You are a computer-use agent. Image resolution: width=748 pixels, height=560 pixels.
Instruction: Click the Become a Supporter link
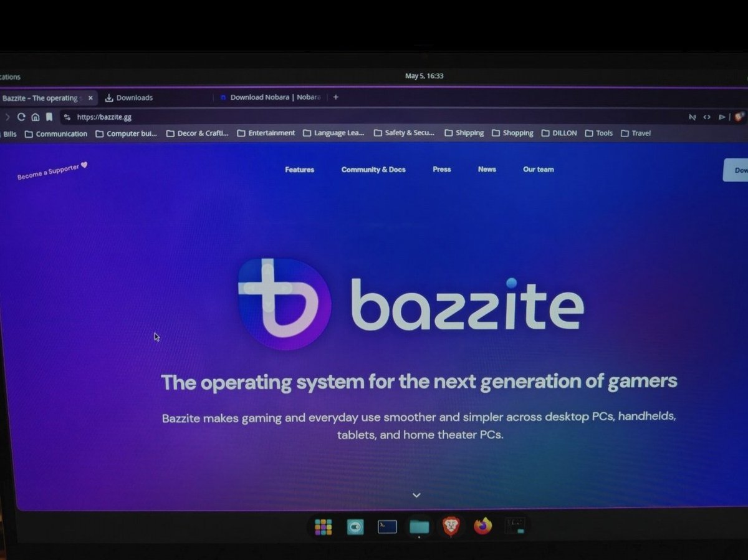pyautogui.click(x=52, y=171)
